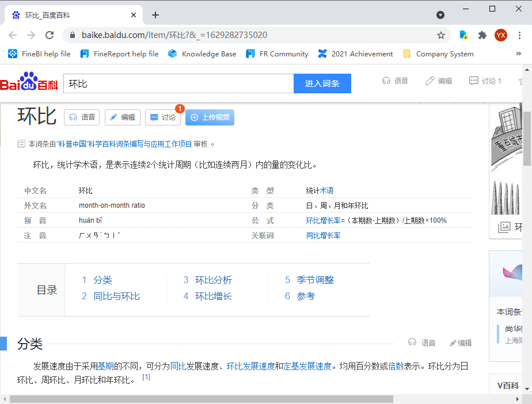
Task: Open a new tab with plus button
Action: point(155,15)
